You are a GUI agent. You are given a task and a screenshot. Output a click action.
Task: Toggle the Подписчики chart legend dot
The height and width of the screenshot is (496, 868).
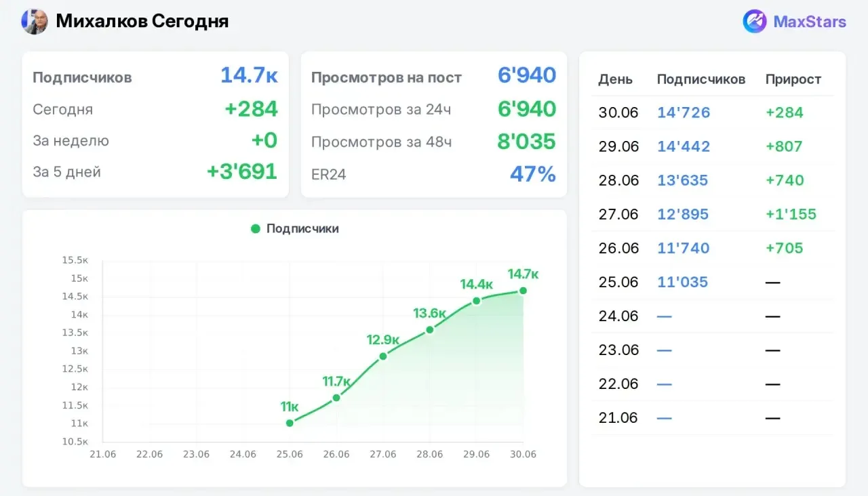[x=256, y=229]
